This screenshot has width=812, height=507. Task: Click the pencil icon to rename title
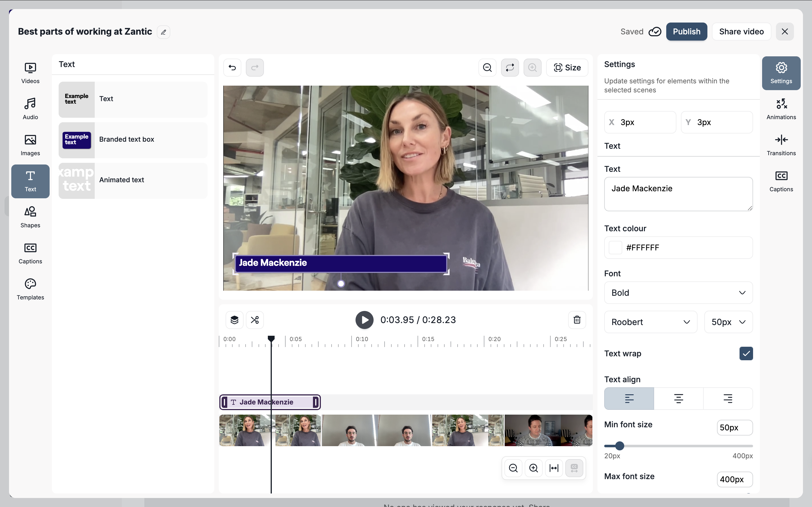pos(164,32)
